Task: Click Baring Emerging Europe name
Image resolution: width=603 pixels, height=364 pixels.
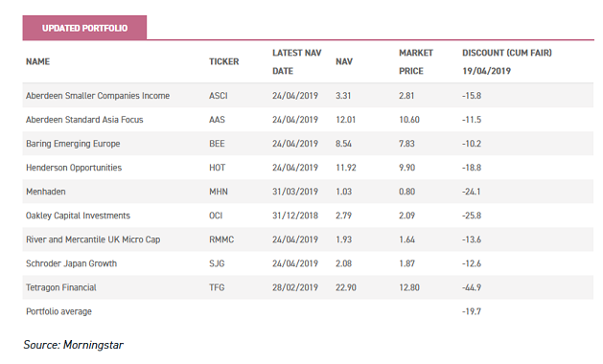Action: 73,144
